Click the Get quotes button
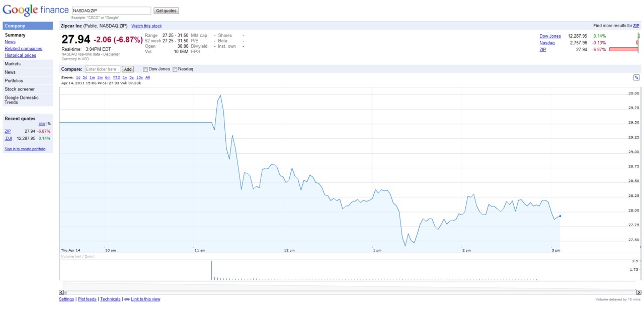644x310 pixels. click(166, 11)
